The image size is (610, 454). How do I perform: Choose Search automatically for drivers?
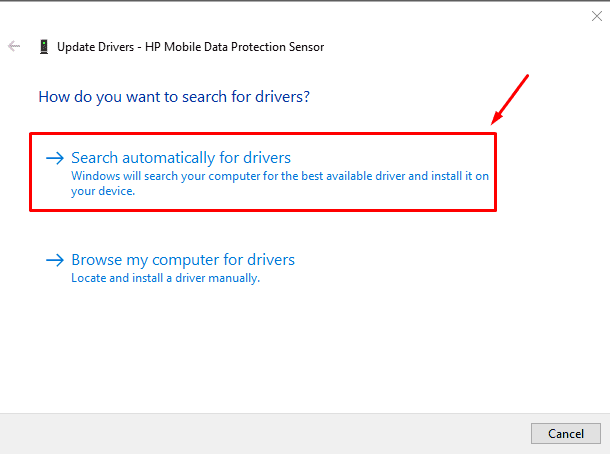(x=181, y=158)
